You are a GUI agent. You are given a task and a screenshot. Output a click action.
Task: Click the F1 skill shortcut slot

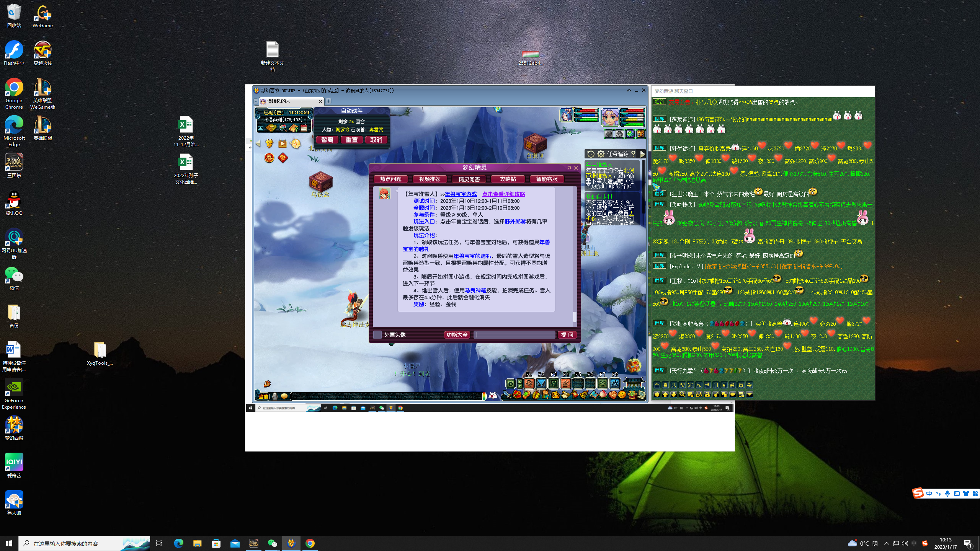click(x=529, y=383)
